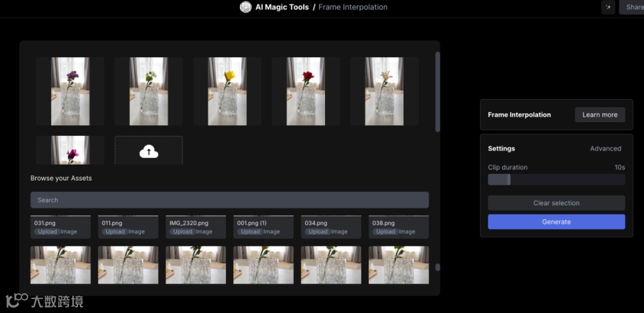Click the sparkle icon beside Share

point(608,7)
